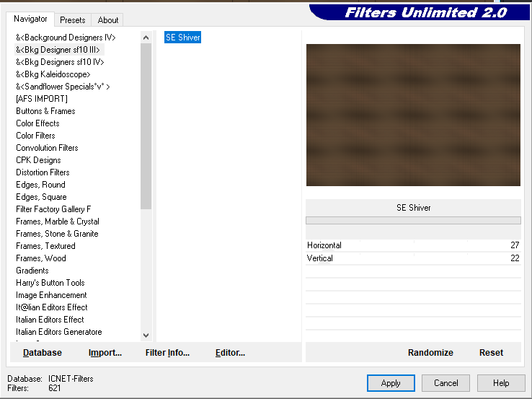Image resolution: width=532 pixels, height=399 pixels.
Task: Select It@lian Editors Effect
Action: click(52, 307)
